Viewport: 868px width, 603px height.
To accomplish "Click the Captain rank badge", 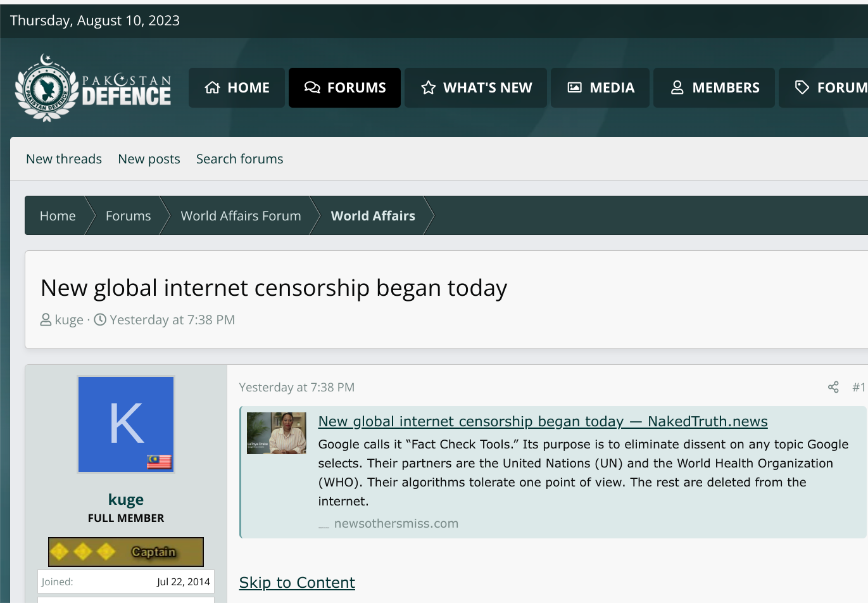I will pos(126,552).
